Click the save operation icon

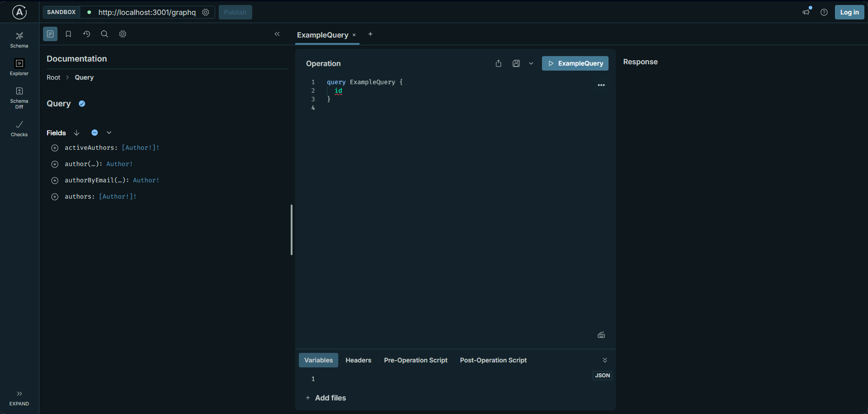tap(516, 63)
